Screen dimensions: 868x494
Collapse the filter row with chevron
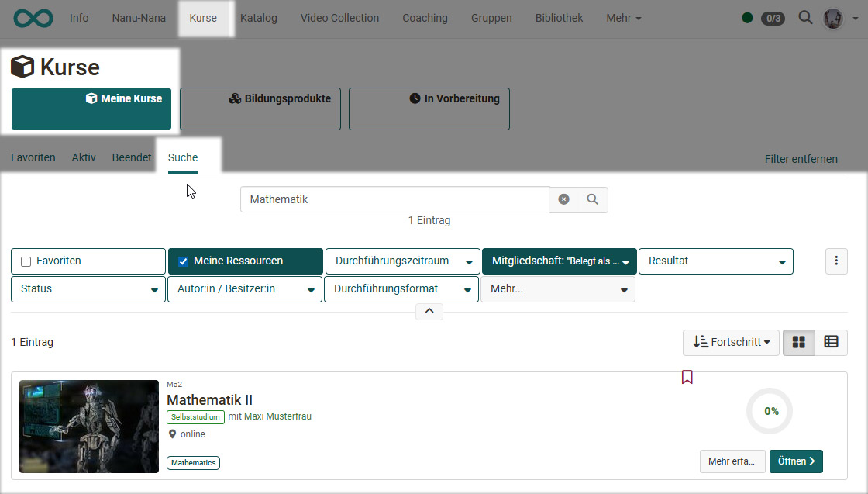pos(429,311)
